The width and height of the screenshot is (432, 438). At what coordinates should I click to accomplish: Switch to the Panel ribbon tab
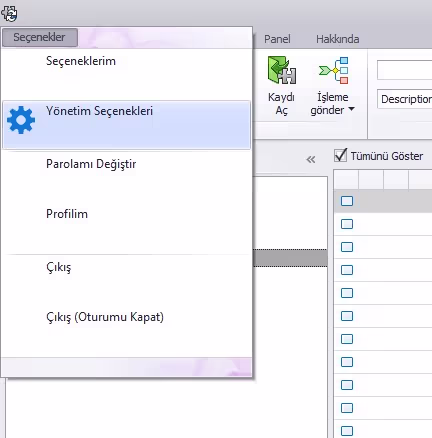point(277,39)
